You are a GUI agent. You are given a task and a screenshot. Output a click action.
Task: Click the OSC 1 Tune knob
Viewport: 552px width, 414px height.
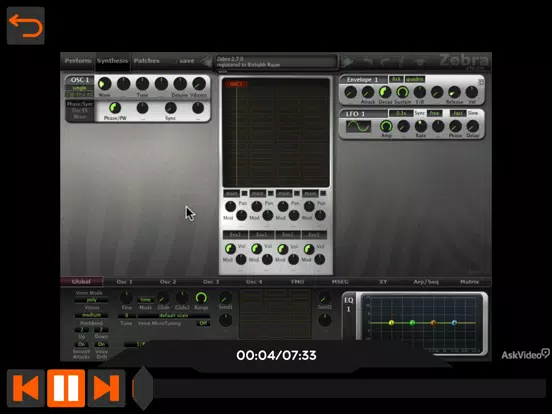pos(142,84)
